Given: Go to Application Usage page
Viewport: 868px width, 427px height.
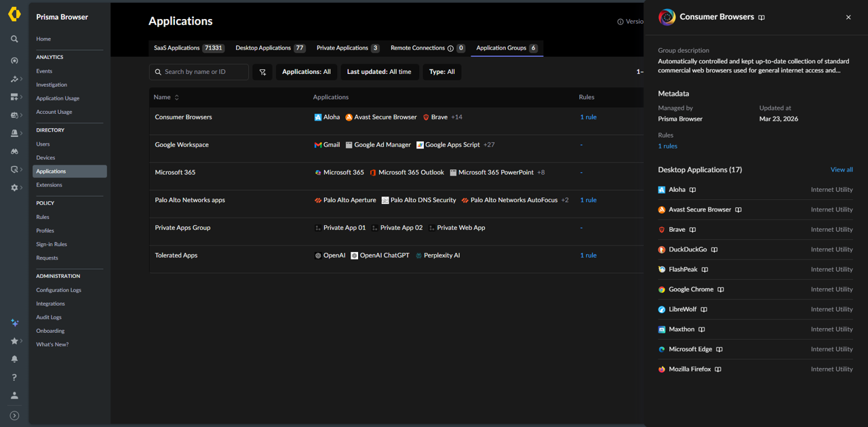Looking at the screenshot, I should tap(58, 98).
